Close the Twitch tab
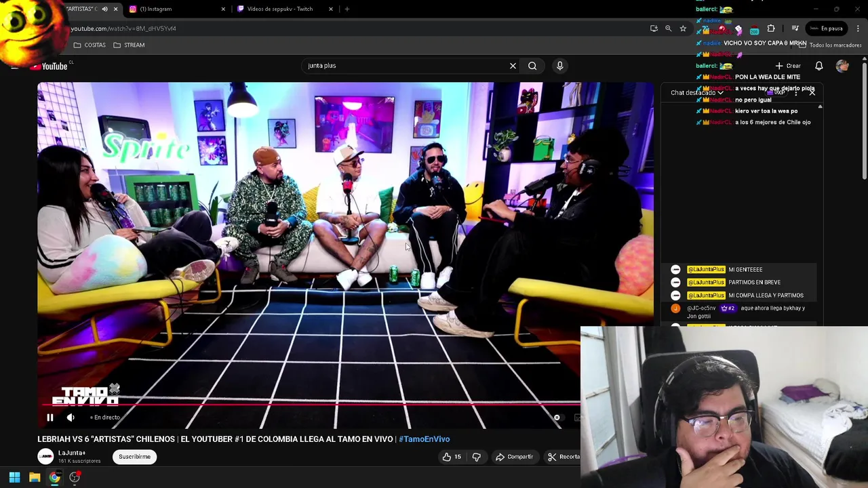Screen dimensions: 868x488 (x=331, y=9)
